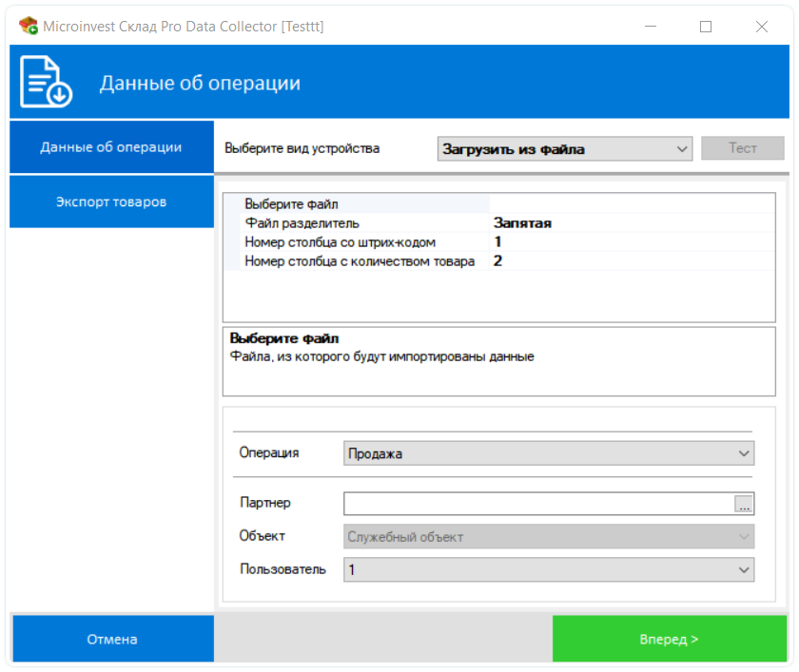Minimize the Data Collector window
The width and height of the screenshot is (799, 672).
click(x=651, y=27)
